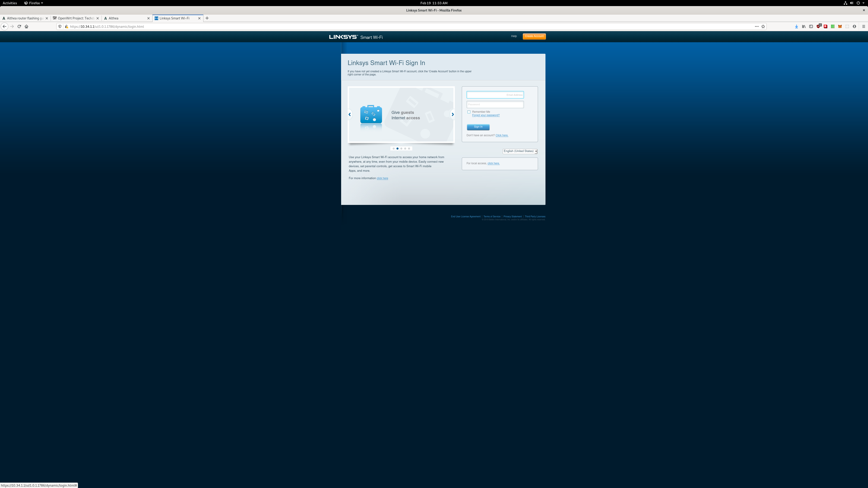Open the Activities overview
Image resolution: width=868 pixels, height=488 pixels.
pyautogui.click(x=10, y=3)
